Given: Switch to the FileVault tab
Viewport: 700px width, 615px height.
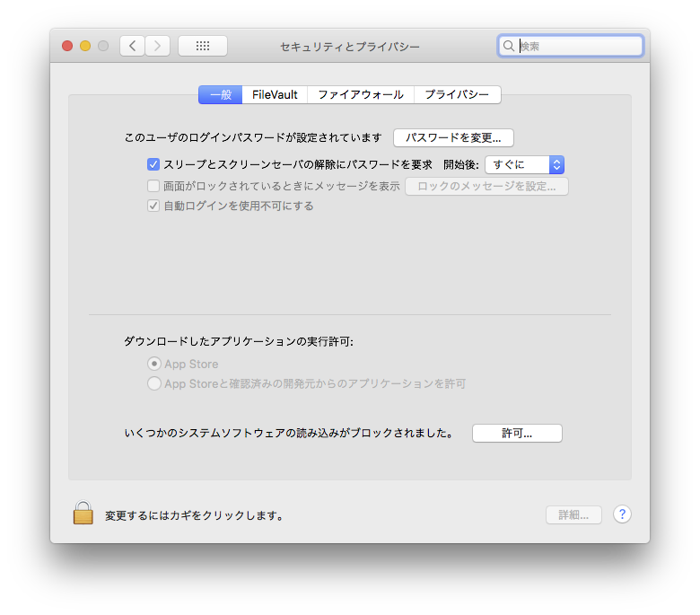Looking at the screenshot, I should (275, 94).
